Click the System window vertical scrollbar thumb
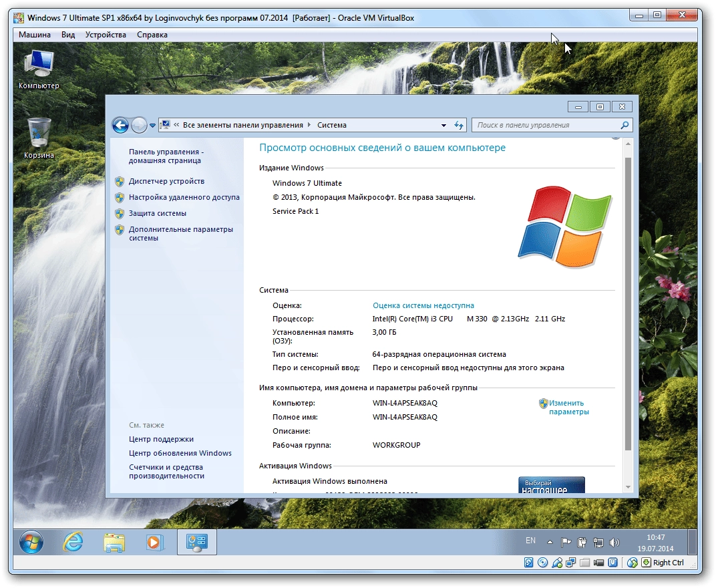Screen dimensions: 716x588 [628, 304]
